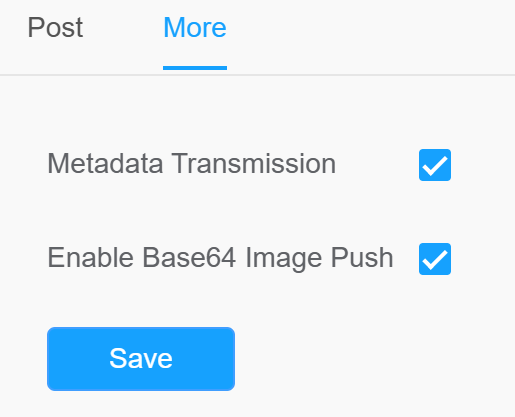Click the Metadata Transmission label text
The width and height of the screenshot is (515, 417).
pos(192,164)
